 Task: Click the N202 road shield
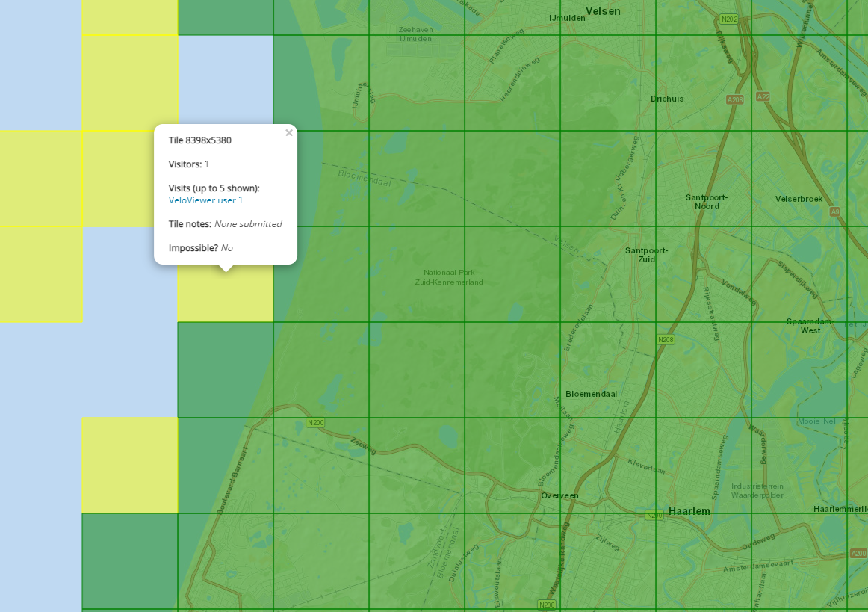point(728,19)
